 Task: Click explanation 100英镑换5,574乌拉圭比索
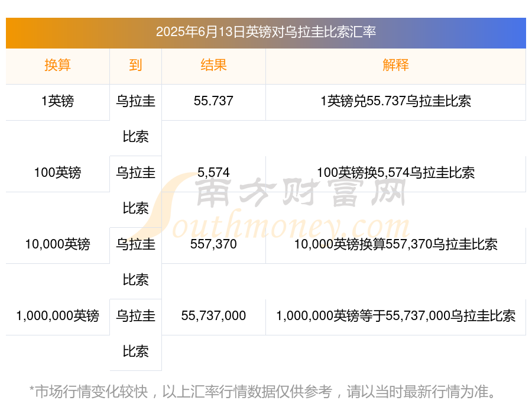[395, 173]
